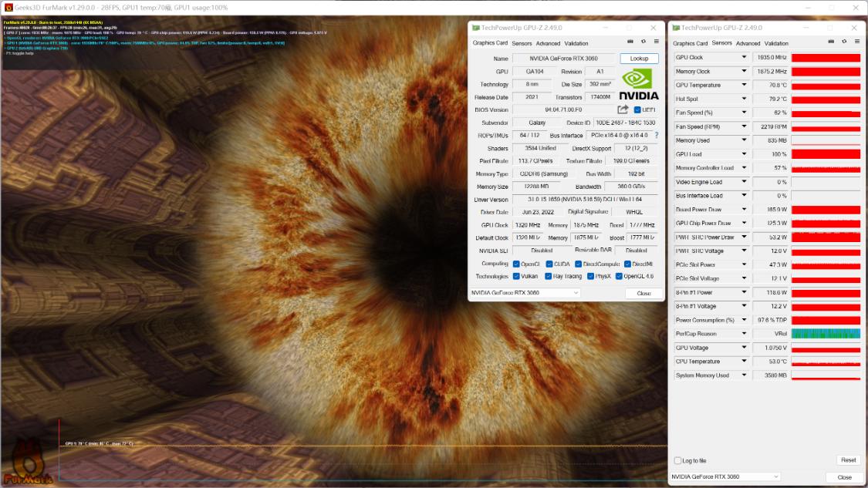868x488 pixels.
Task: Click the Bus Interface question mark icon
Action: point(657,135)
